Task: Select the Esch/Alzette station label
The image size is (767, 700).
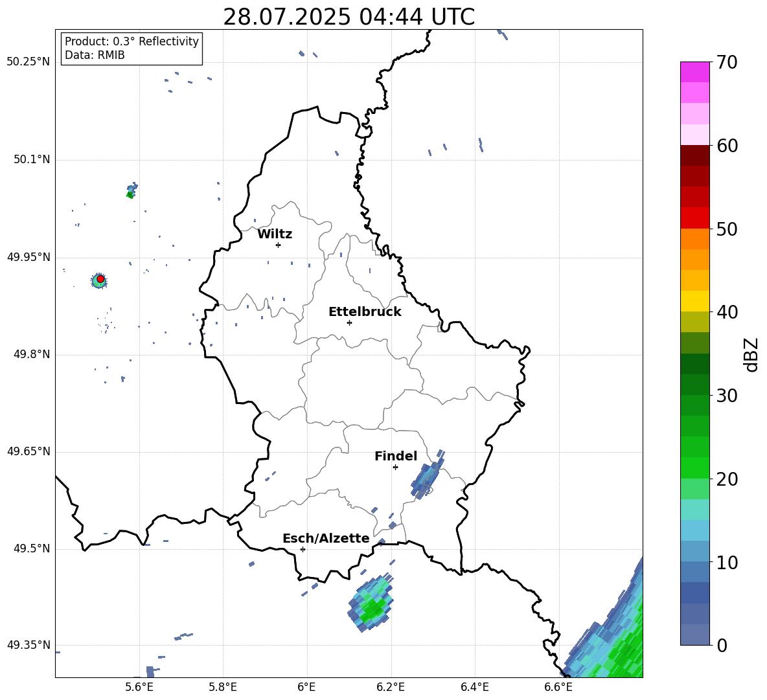Action: pos(326,538)
